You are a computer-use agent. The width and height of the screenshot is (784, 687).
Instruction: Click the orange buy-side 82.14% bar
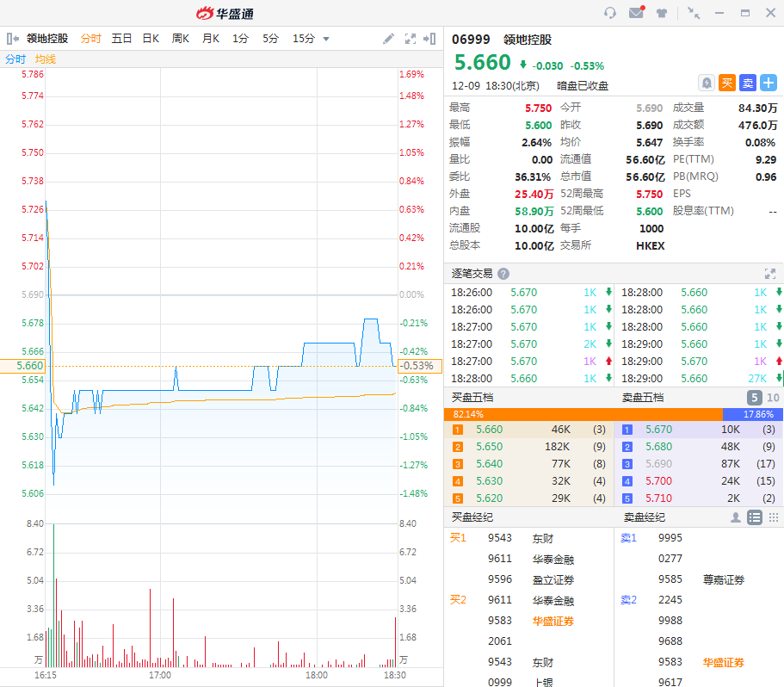pyautogui.click(x=583, y=414)
